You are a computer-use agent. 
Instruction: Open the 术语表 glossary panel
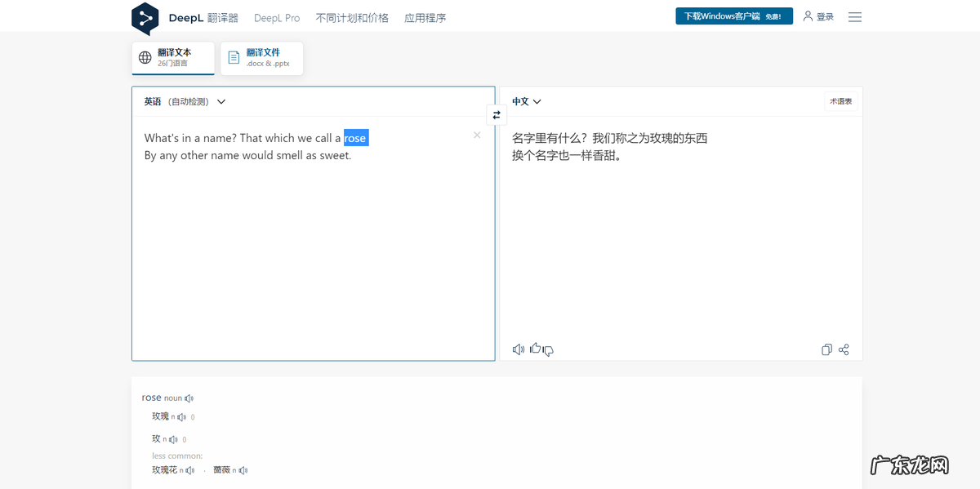841,100
